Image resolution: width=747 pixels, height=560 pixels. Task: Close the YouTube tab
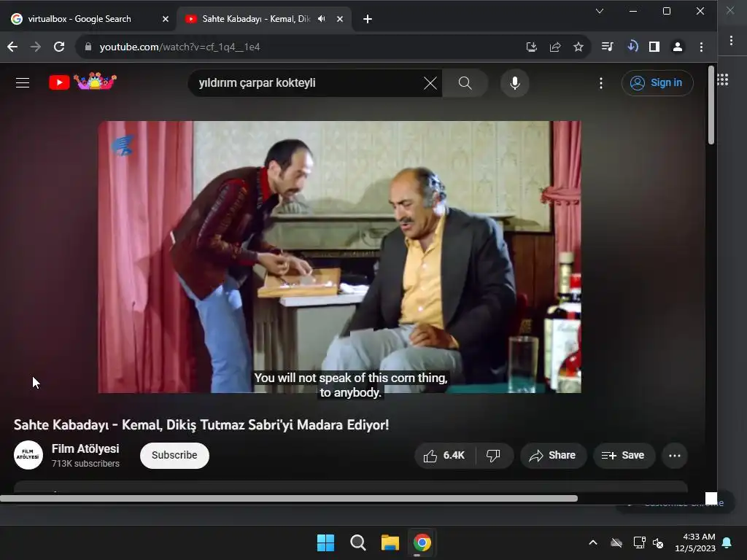coord(340,19)
